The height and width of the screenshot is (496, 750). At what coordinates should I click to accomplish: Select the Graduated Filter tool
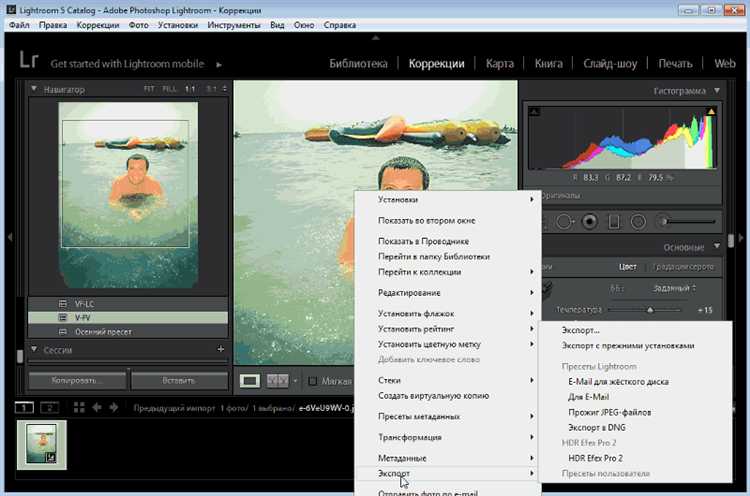coord(614,221)
